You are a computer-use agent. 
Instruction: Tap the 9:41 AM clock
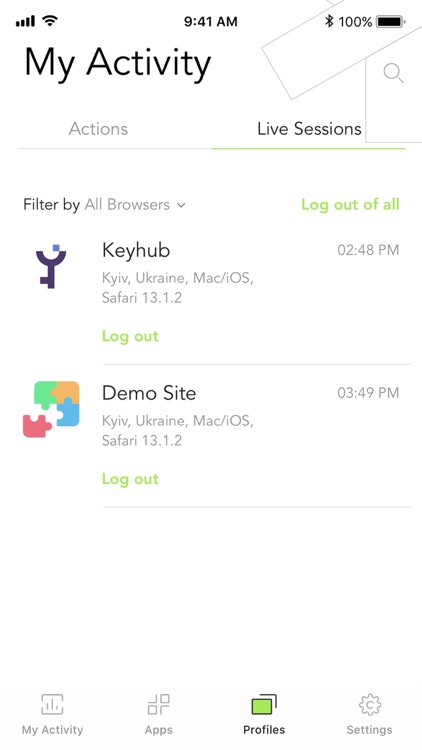211,22
